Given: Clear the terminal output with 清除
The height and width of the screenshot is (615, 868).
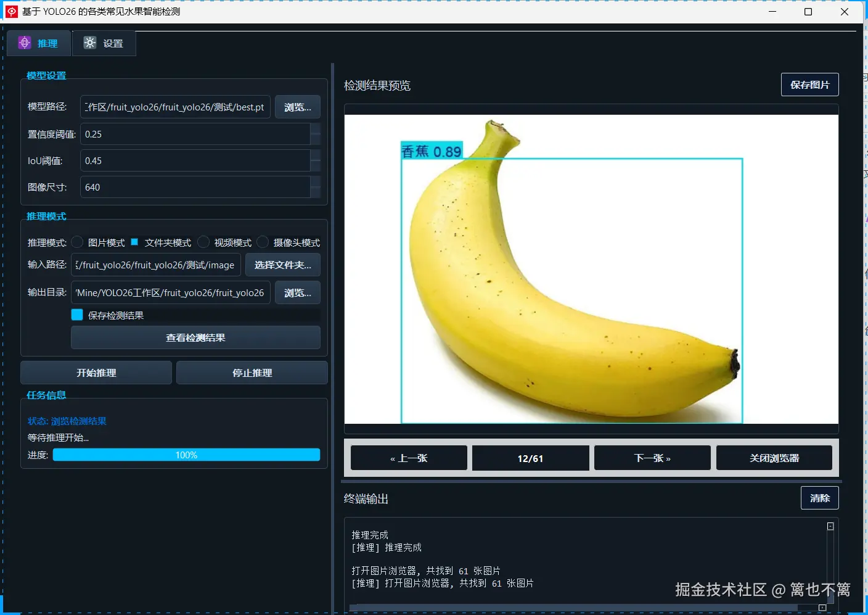Looking at the screenshot, I should click(x=819, y=498).
